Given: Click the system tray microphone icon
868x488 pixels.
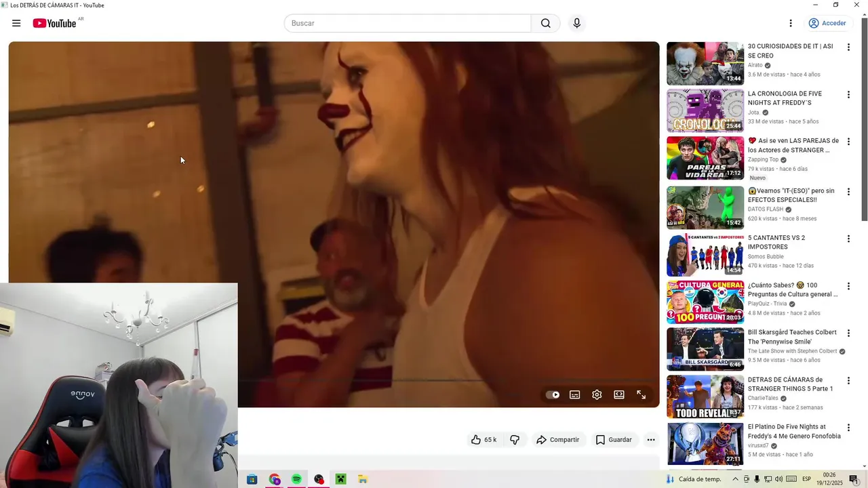Looking at the screenshot, I should tap(757, 479).
